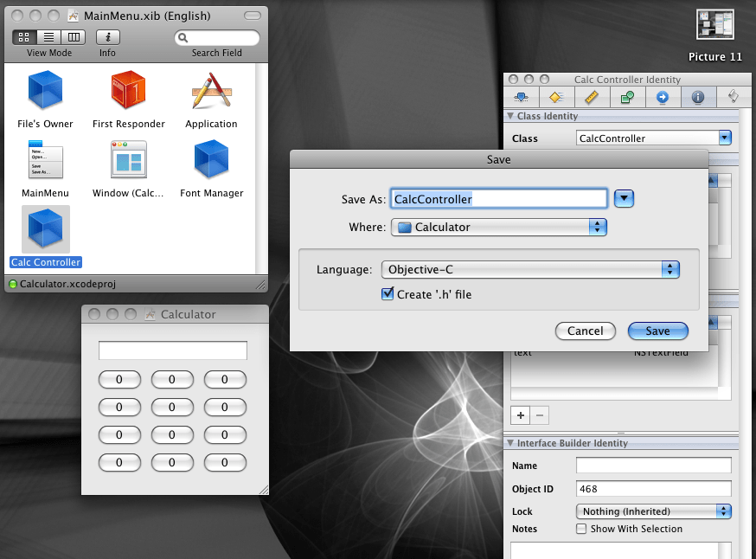This screenshot has width=756, height=559.
Task: Click the Name field in inspector
Action: point(653,466)
